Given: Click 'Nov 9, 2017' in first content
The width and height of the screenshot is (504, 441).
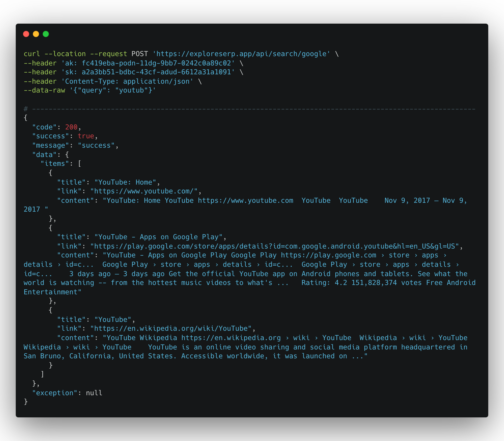Looking at the screenshot, I should tap(407, 201).
